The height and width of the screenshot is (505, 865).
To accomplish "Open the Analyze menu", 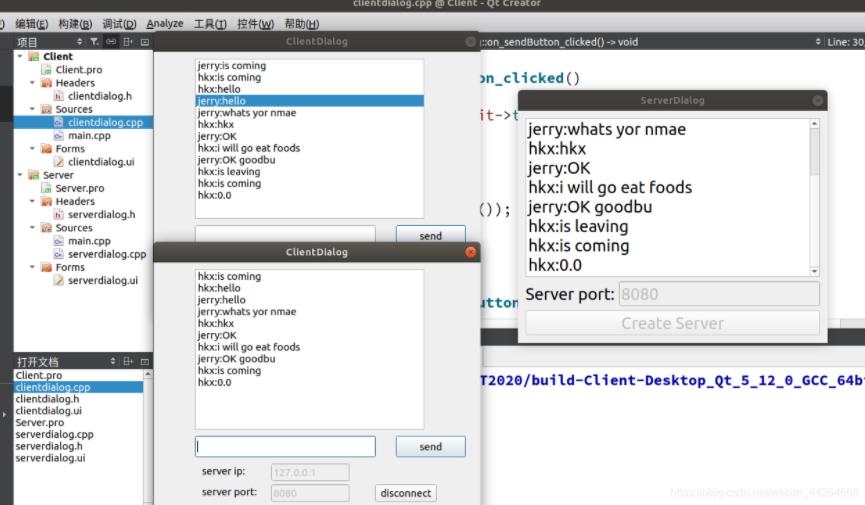I will pyautogui.click(x=164, y=24).
